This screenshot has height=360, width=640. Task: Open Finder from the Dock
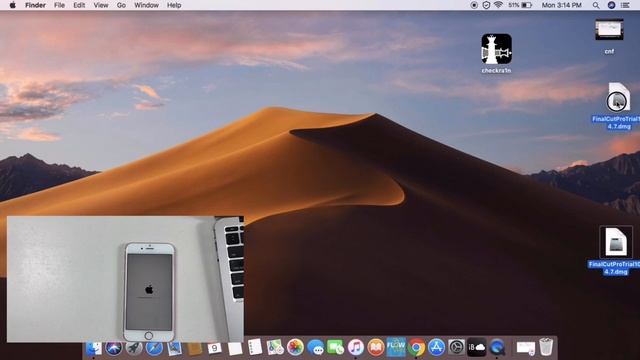click(x=93, y=348)
